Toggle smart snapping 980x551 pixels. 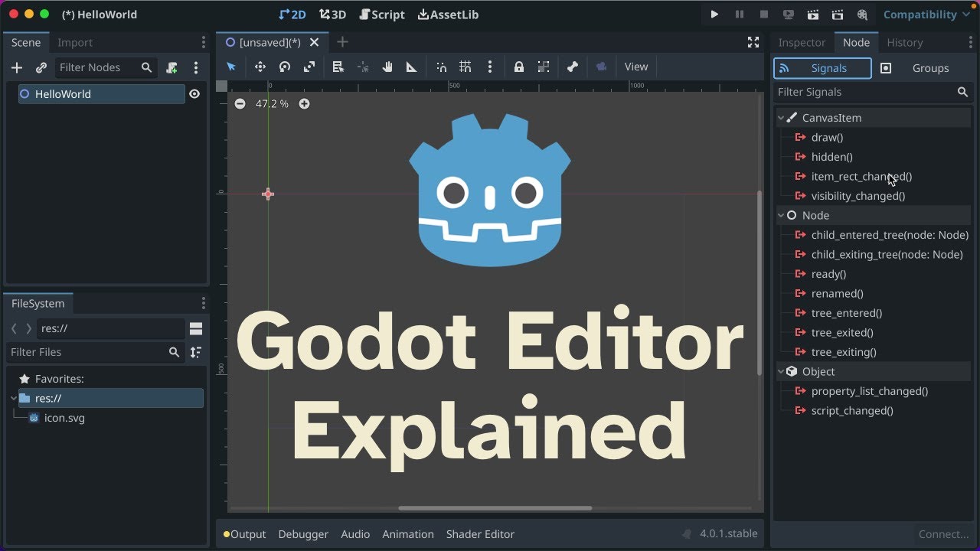pyautogui.click(x=442, y=67)
